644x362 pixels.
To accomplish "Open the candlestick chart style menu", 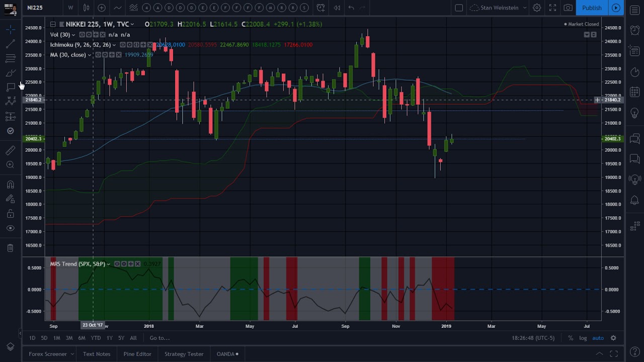I will tap(86, 8).
